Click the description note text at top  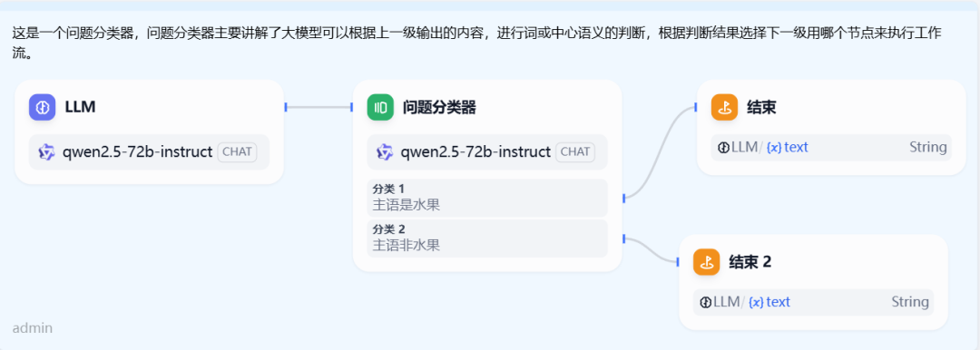[x=477, y=43]
